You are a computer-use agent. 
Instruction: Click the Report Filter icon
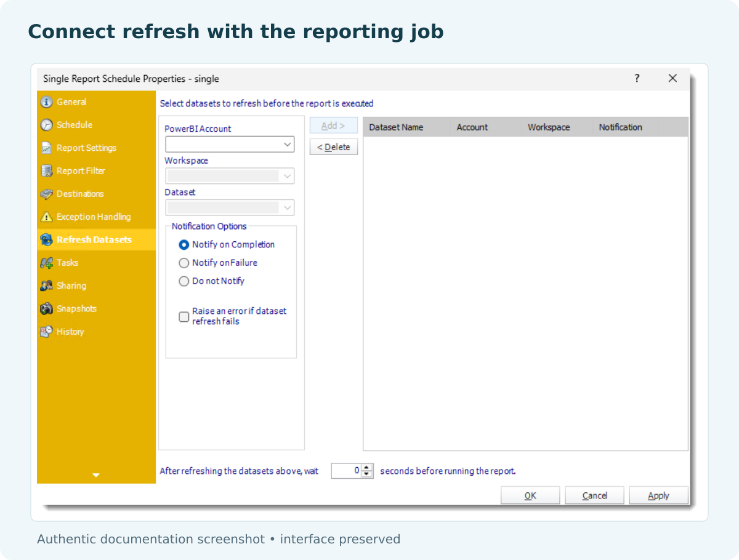tap(46, 171)
